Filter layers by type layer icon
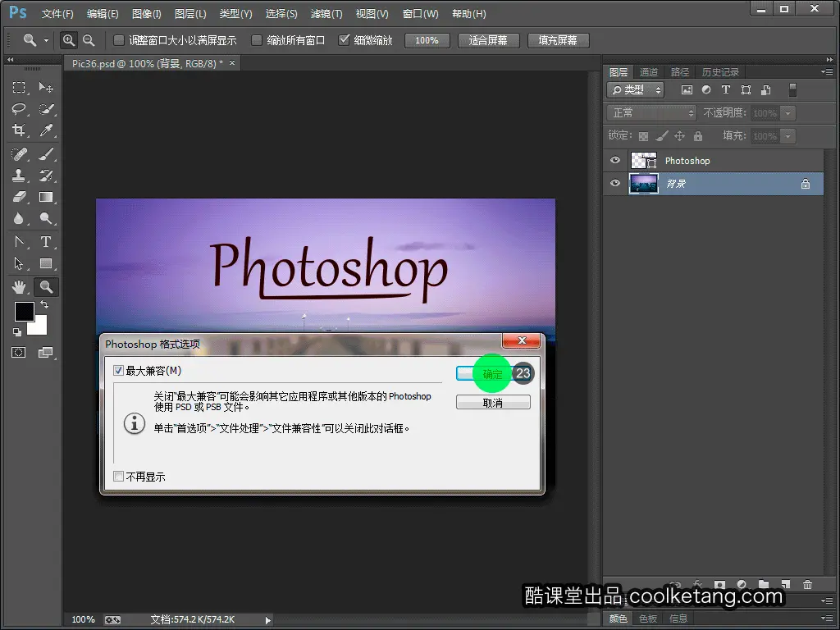840x630 pixels. [726, 90]
